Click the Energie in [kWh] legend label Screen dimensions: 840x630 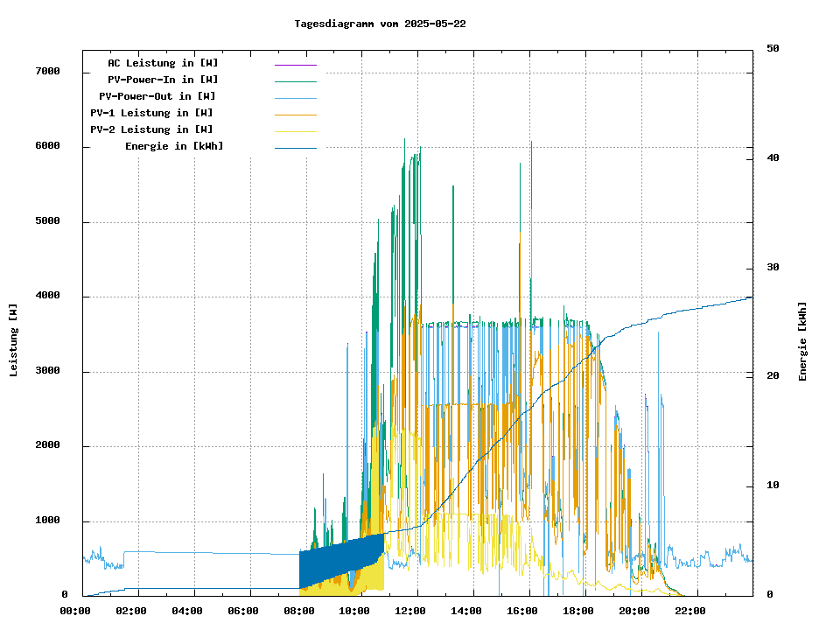click(x=174, y=146)
